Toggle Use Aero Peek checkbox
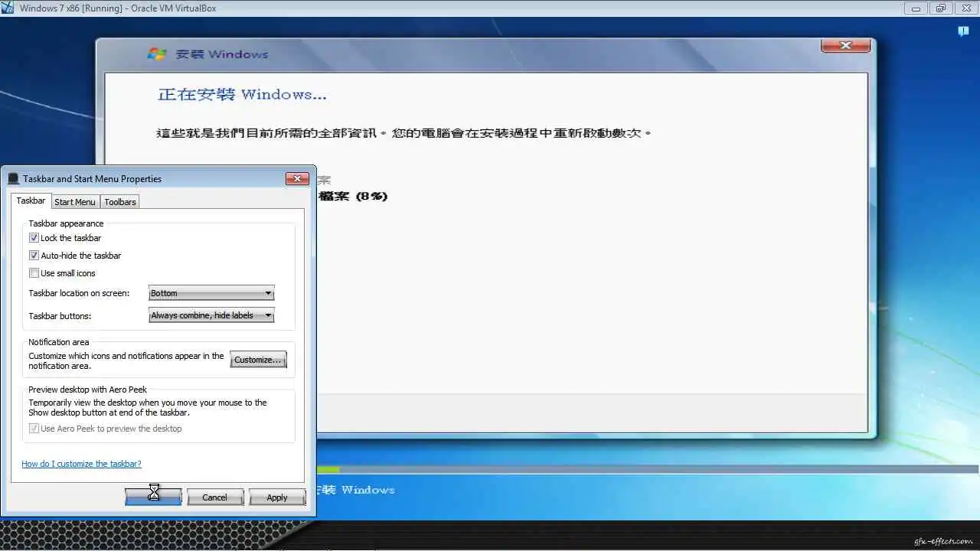 click(34, 429)
